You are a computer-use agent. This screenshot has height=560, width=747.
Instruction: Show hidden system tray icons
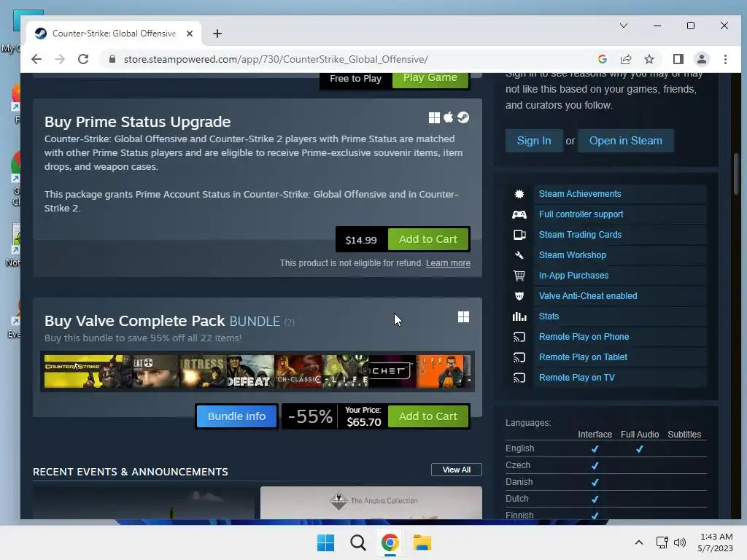point(639,542)
